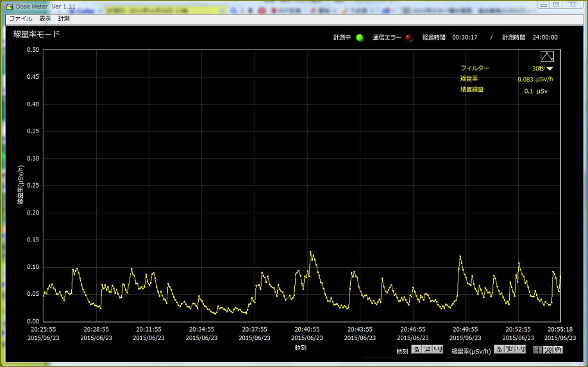The height and width of the screenshot is (367, 588).
Task: Click the 30秒 filter value
Action: tap(537, 69)
